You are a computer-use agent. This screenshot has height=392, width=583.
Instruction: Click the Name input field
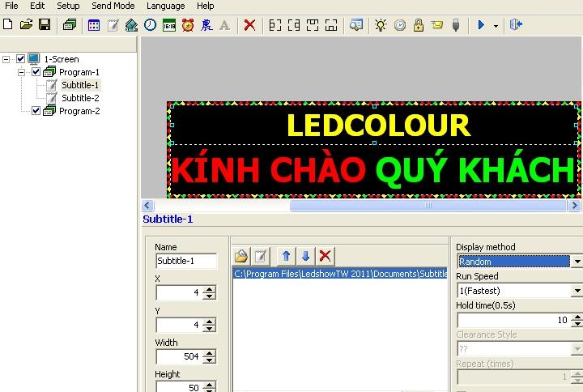click(186, 261)
